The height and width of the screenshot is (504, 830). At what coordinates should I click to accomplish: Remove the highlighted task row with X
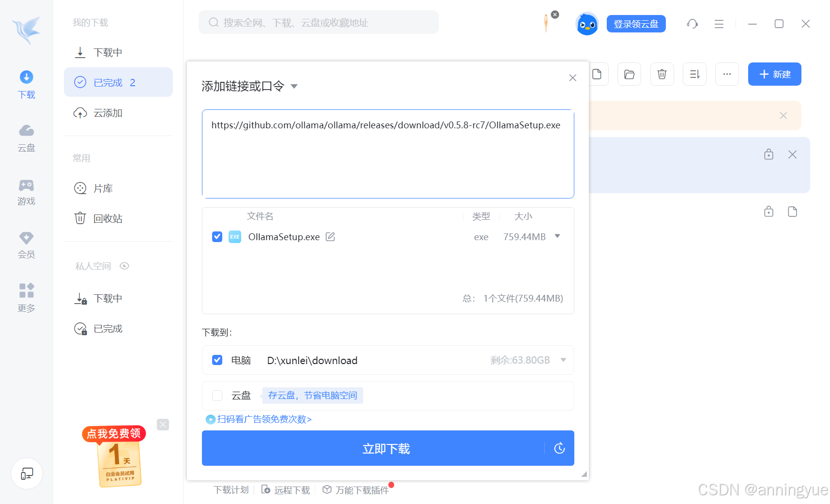pyautogui.click(x=792, y=154)
